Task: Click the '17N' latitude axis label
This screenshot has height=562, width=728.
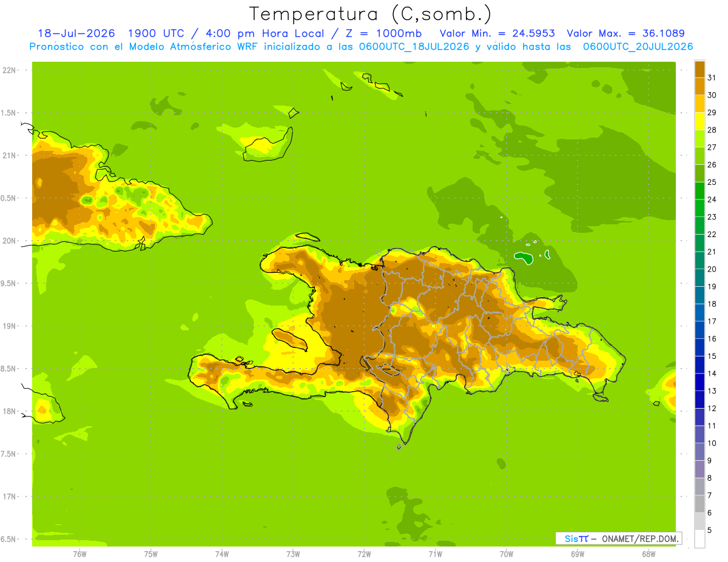Action: [9, 497]
